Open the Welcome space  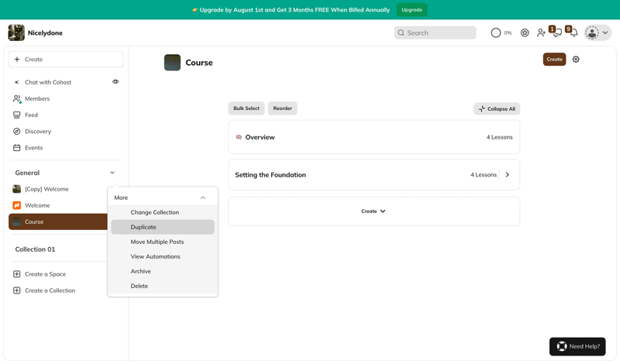37,205
